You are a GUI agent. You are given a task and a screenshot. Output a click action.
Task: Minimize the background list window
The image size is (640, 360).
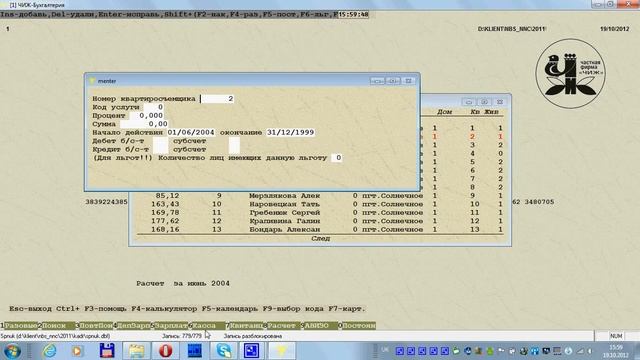pyautogui.click(x=469, y=102)
